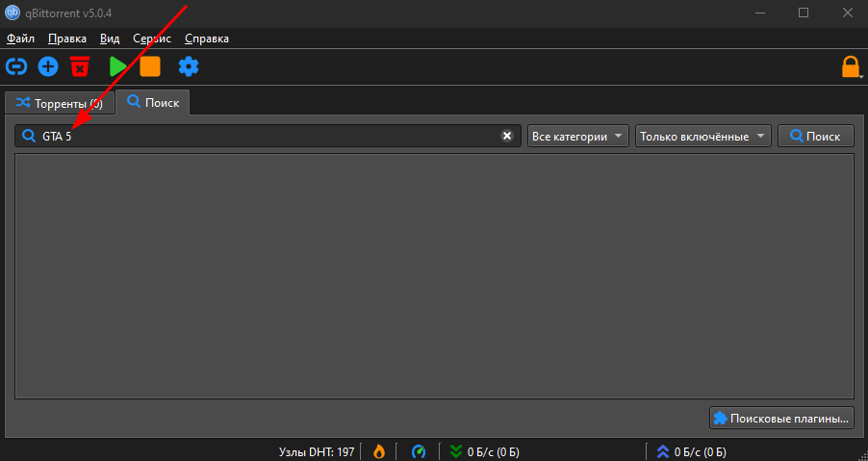Click the green download speed arrows icon

click(455, 451)
